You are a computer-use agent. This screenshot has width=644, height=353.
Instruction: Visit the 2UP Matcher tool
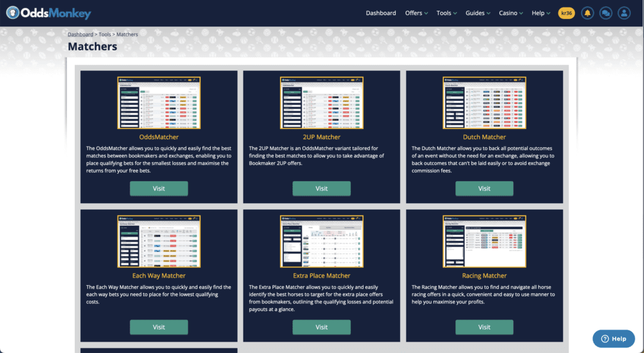click(321, 189)
